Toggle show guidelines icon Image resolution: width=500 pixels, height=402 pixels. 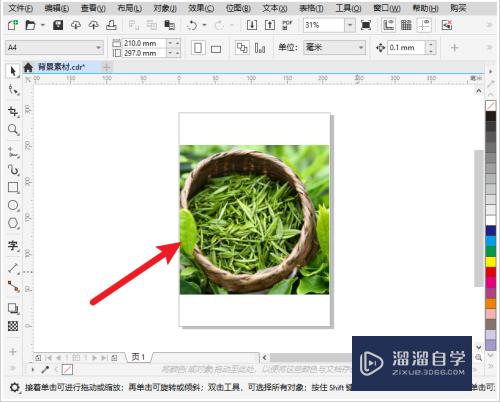pyautogui.click(x=424, y=25)
